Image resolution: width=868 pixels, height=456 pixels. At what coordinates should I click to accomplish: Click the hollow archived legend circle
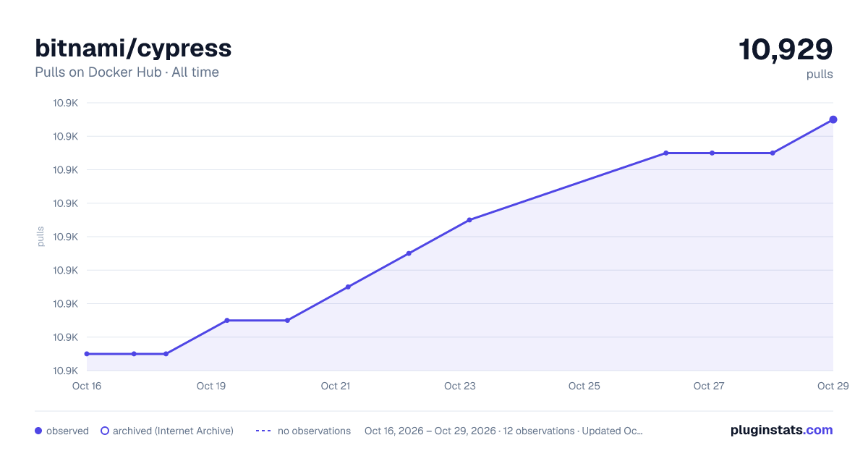[105, 431]
